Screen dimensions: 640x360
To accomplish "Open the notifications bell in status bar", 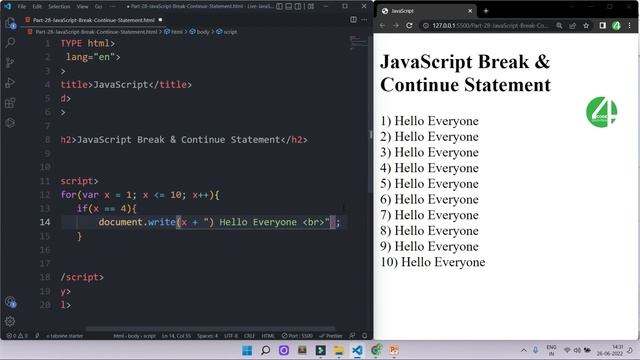I will (364, 336).
